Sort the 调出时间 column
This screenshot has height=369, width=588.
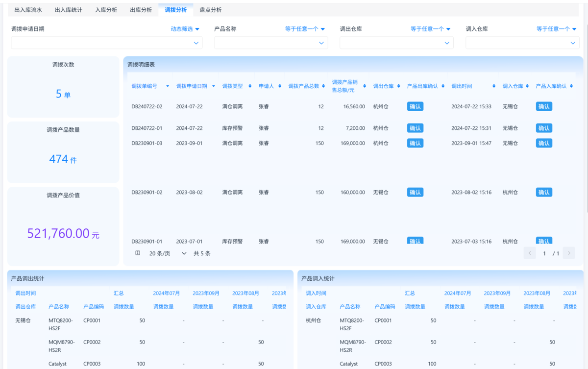[494, 86]
